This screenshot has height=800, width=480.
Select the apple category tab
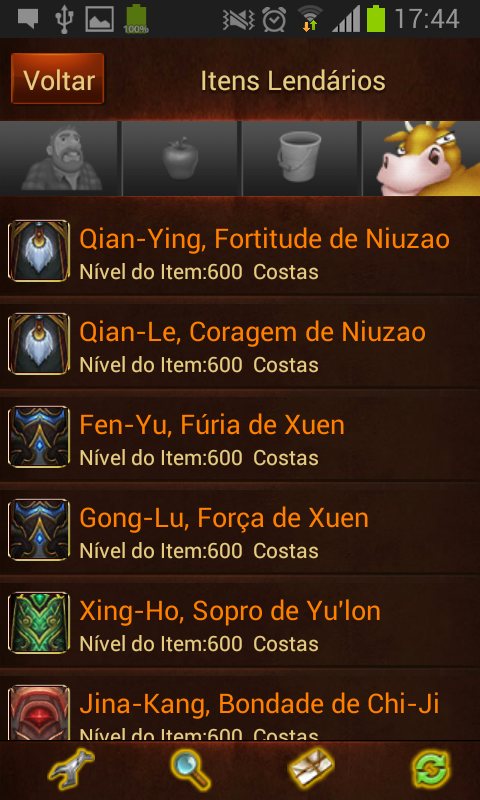(x=180, y=158)
